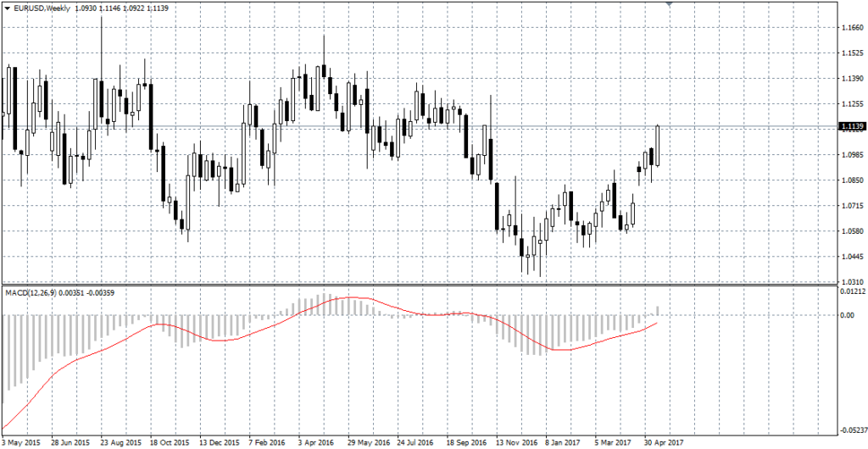Click the 1.1660 price scale label
868x449 pixels.
[x=850, y=28]
